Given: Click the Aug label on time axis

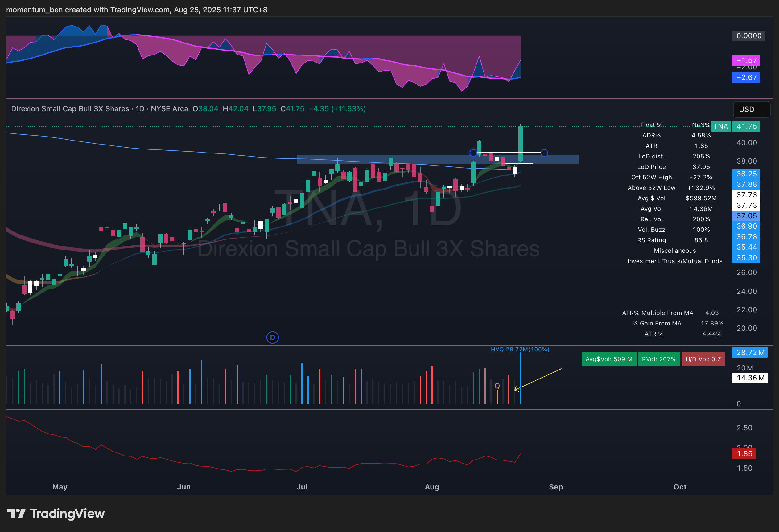Looking at the screenshot, I should click(x=432, y=487).
